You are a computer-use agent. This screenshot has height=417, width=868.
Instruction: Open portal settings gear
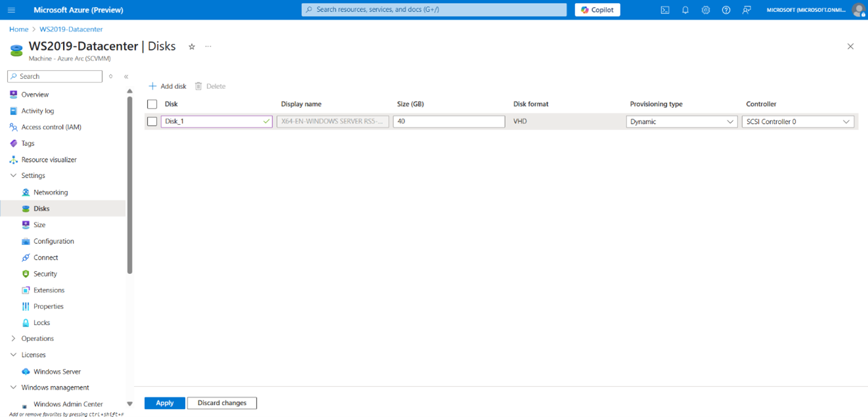(x=706, y=10)
